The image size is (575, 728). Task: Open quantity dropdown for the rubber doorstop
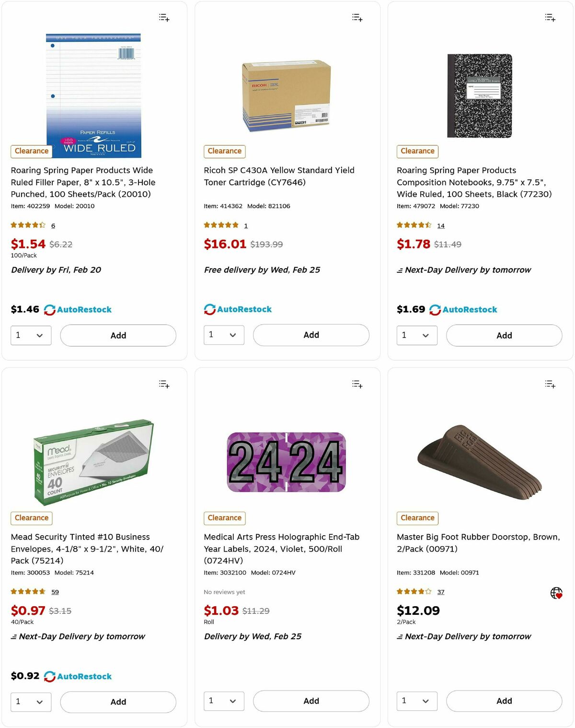416,701
